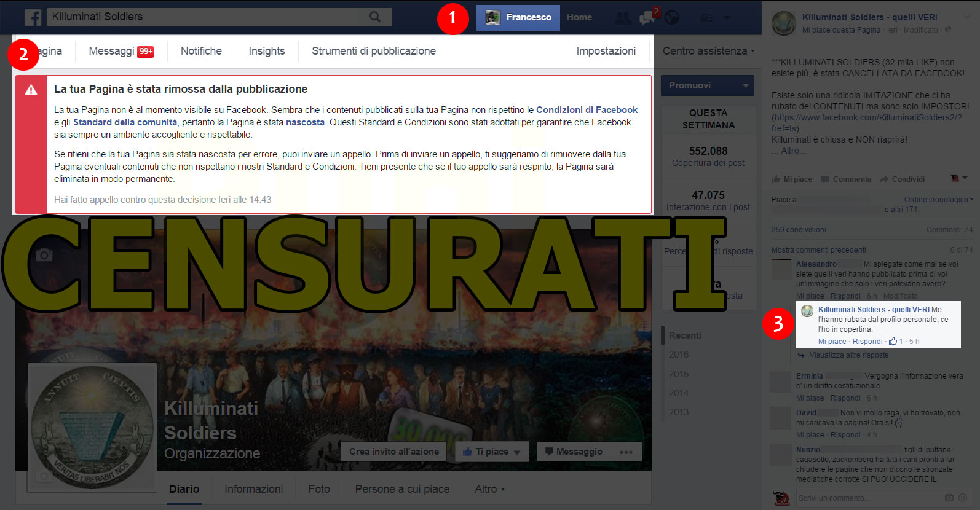Screen dimensions: 980x510
Task: Click Killuminati Soldiers - quelli VERI post title
Action: coord(869,17)
